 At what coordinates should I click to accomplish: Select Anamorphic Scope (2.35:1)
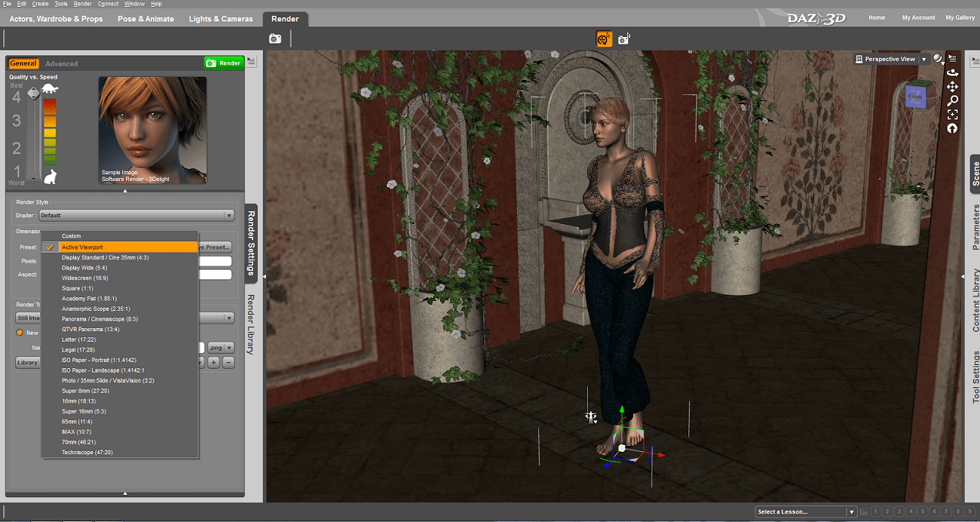pos(120,309)
